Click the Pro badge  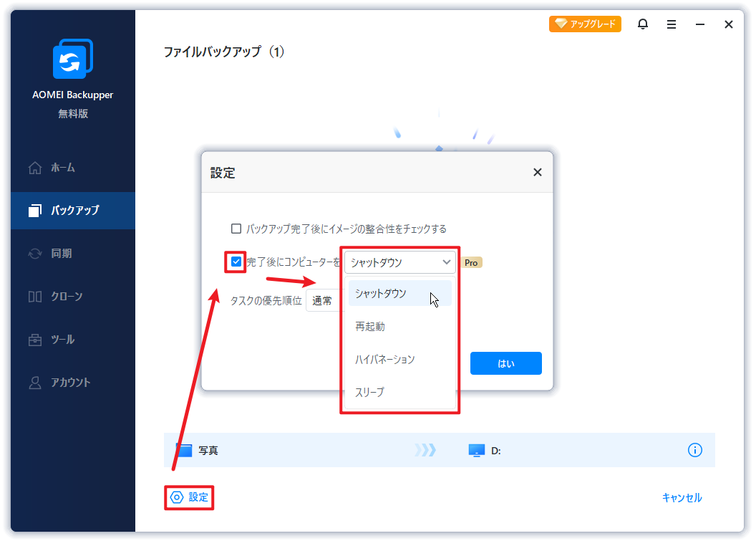(x=472, y=262)
